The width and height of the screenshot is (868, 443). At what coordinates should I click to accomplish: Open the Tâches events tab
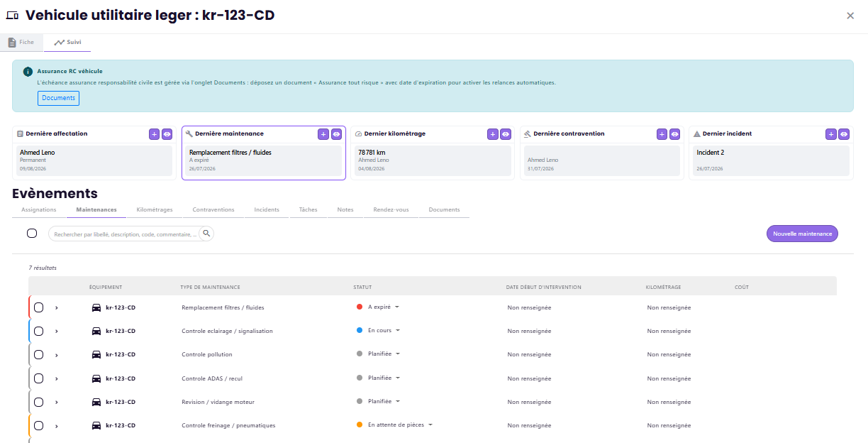(x=308, y=210)
